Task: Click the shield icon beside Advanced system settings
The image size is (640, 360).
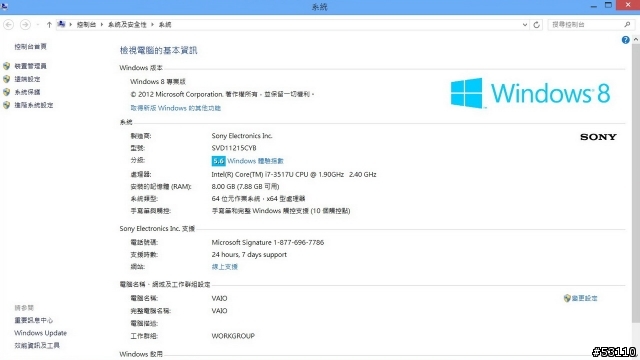Action: pyautogui.click(x=7, y=105)
